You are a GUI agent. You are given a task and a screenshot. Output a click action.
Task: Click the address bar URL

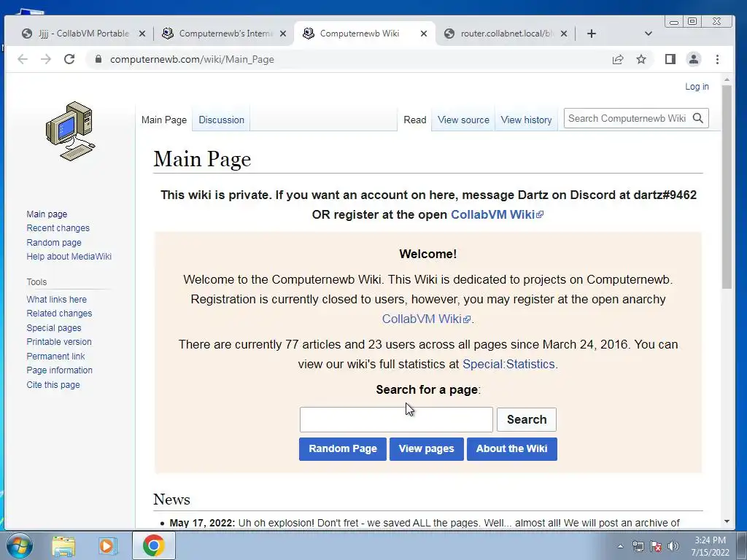(192, 59)
